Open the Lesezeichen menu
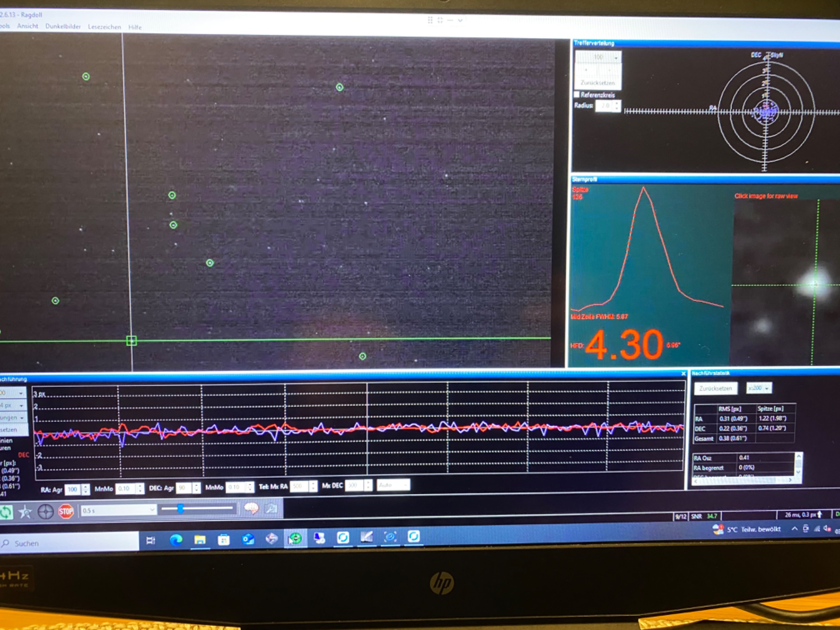Image resolution: width=840 pixels, height=630 pixels. coord(105,27)
